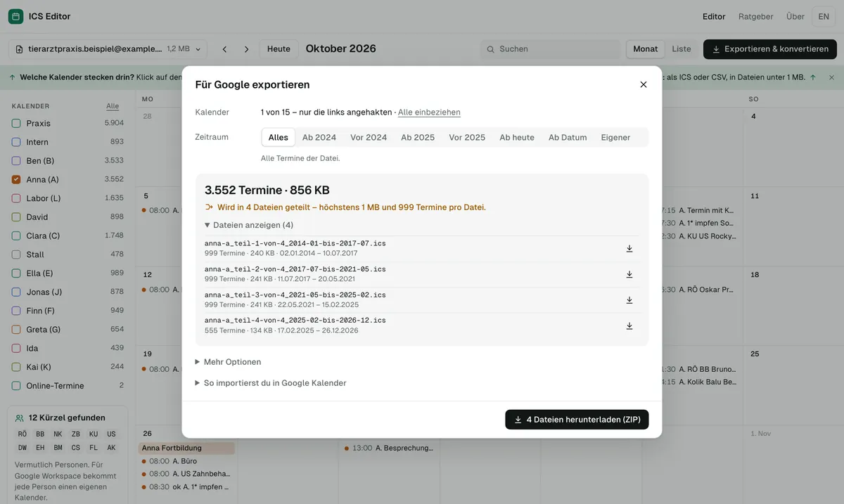The width and height of the screenshot is (844, 504).
Task: Collapse the green hint banner arrow
Action: tap(813, 77)
